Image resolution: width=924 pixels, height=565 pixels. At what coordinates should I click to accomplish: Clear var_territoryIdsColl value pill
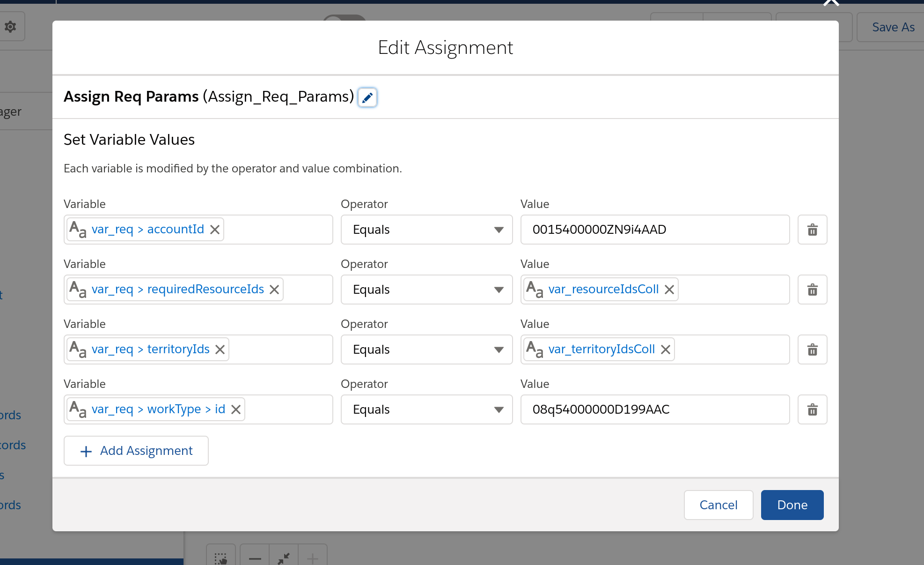666,349
